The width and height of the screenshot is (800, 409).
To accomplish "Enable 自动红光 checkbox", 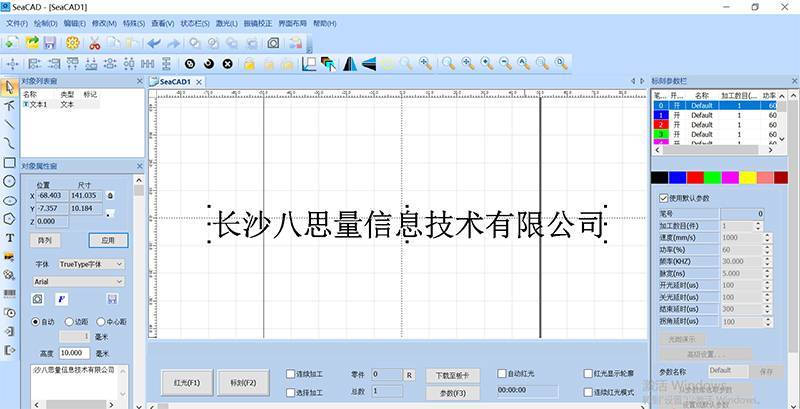I will coord(502,374).
